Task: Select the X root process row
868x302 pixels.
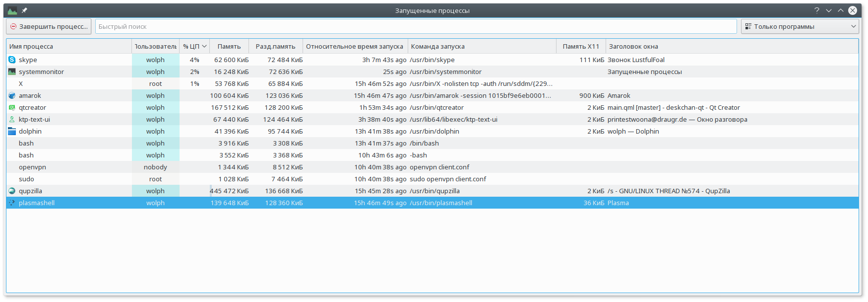Action: pyautogui.click(x=433, y=83)
